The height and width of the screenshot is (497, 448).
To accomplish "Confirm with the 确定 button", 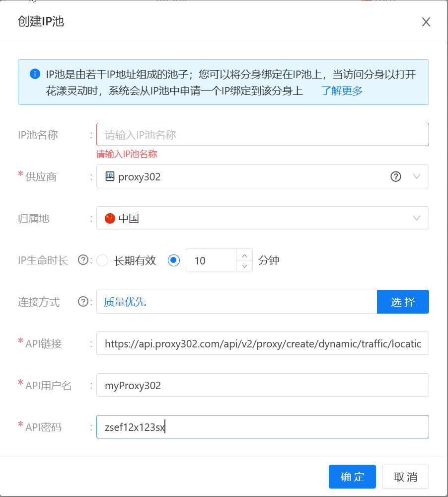I will [352, 477].
